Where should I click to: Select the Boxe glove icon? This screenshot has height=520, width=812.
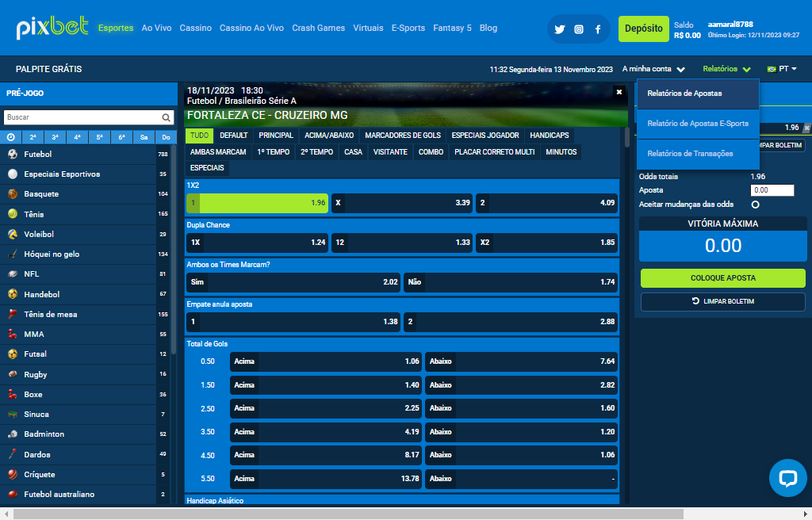pyautogui.click(x=13, y=394)
